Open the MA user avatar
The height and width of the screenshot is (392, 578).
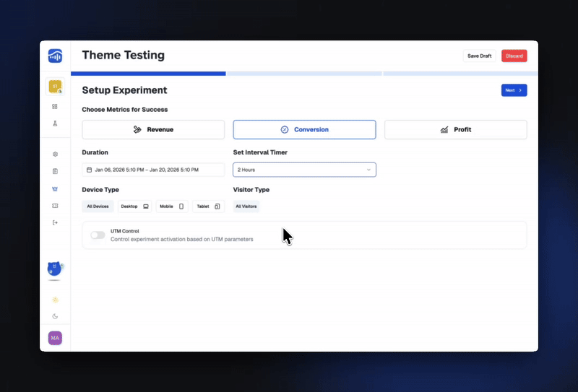(x=55, y=338)
